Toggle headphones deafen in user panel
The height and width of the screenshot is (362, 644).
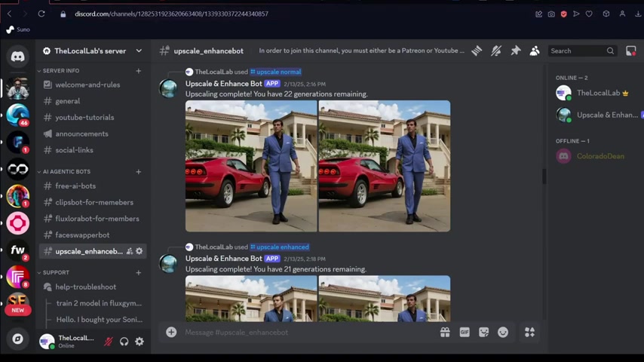point(124,342)
